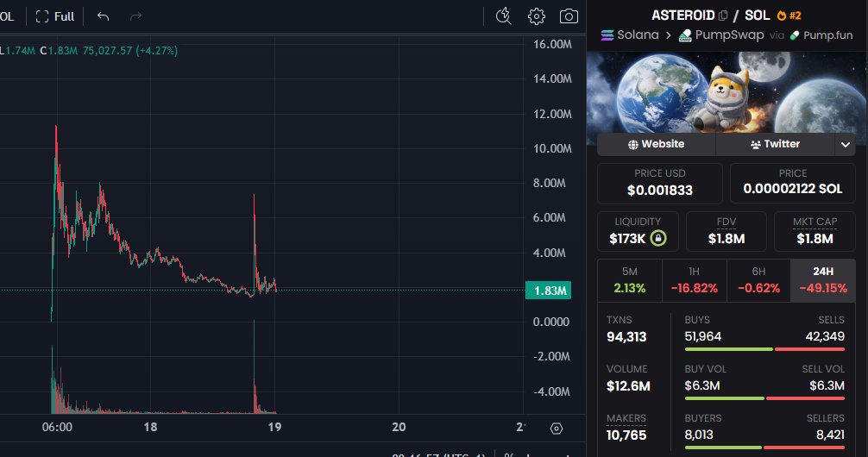Click the LIQUIDITY $173K value
The image size is (868, 457).
pyautogui.click(x=627, y=239)
